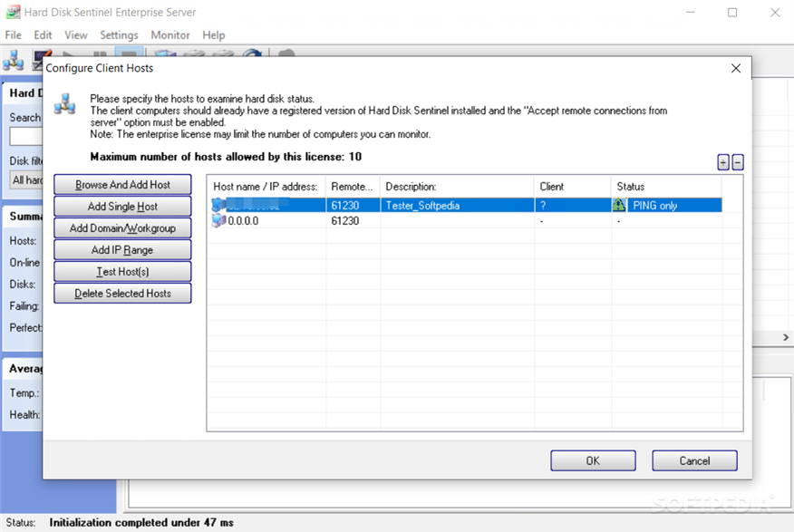Click the Description: column header
This screenshot has height=532, width=794.
[457, 187]
